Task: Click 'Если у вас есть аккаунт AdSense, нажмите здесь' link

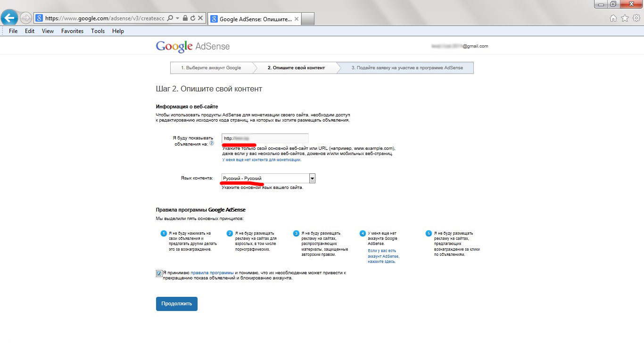Action: [383, 256]
